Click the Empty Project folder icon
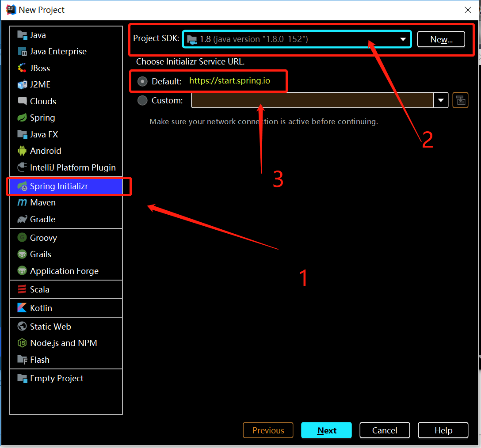 click(22, 378)
